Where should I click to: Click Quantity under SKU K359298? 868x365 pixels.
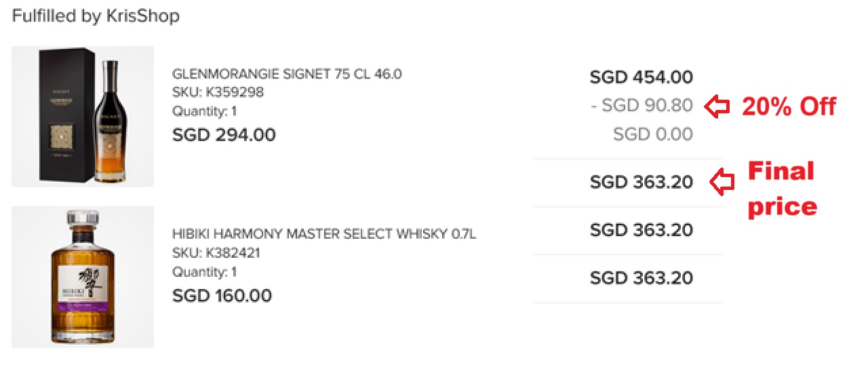204,111
